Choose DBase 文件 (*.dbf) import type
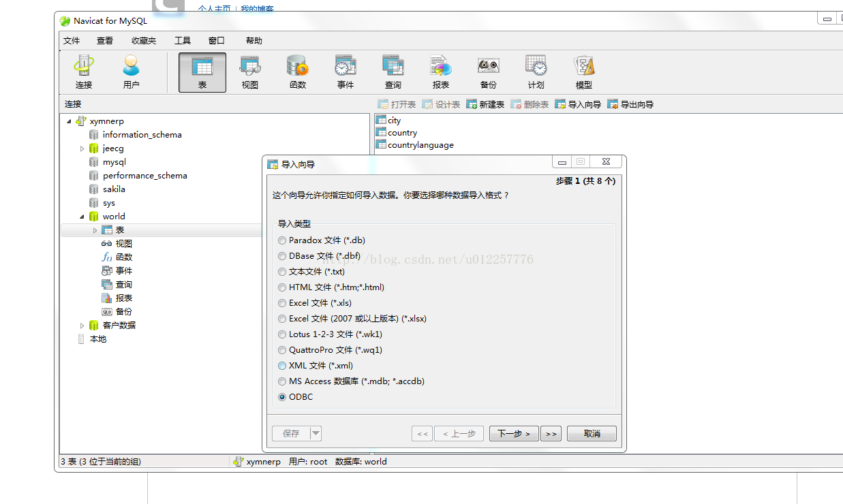The width and height of the screenshot is (843, 504). (282, 256)
